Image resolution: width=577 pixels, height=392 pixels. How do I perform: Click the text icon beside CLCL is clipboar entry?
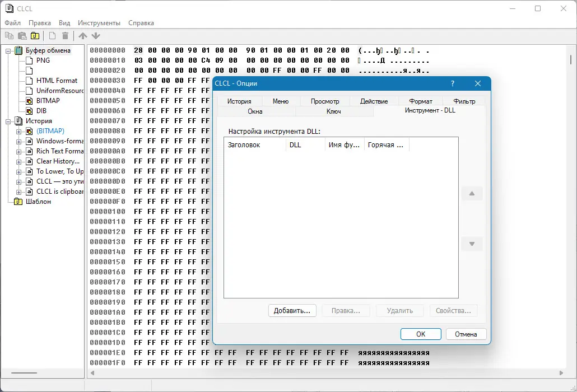click(x=30, y=192)
